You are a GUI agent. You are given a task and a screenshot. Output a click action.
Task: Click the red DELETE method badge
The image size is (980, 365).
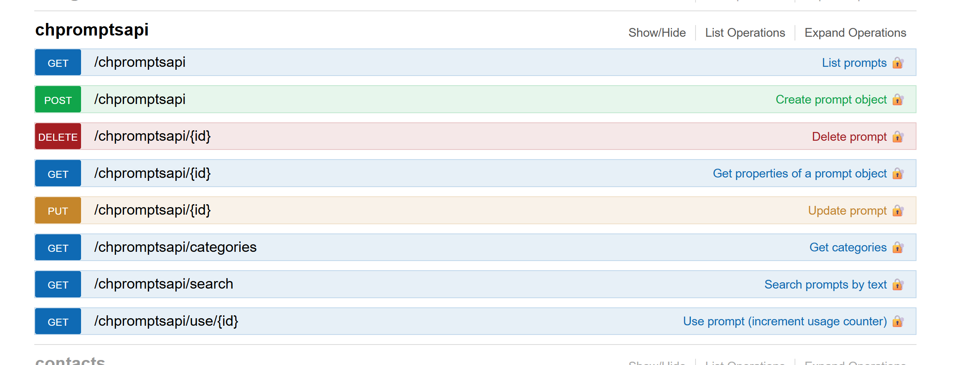[x=58, y=137]
